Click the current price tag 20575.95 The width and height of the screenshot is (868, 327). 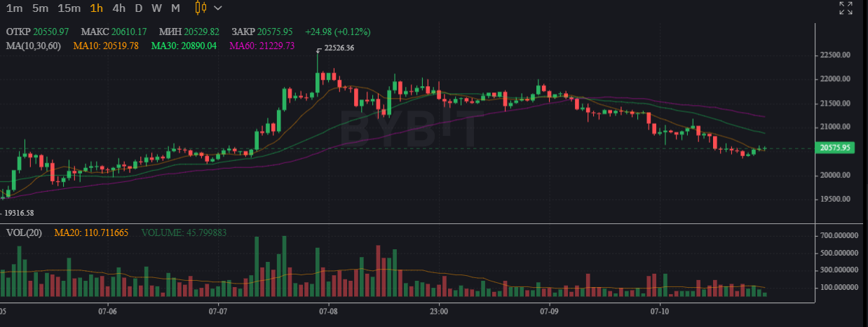pos(835,148)
